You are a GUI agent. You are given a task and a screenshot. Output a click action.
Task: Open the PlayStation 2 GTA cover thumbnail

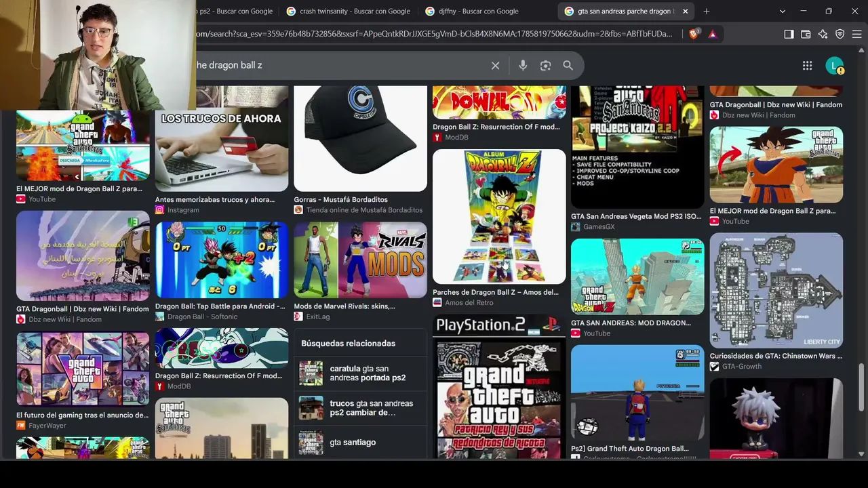pos(499,386)
